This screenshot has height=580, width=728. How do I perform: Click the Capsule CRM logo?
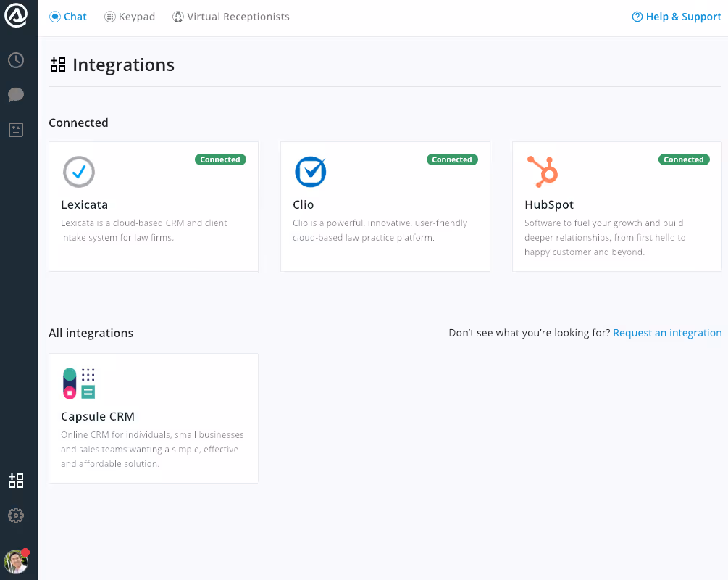click(x=79, y=384)
